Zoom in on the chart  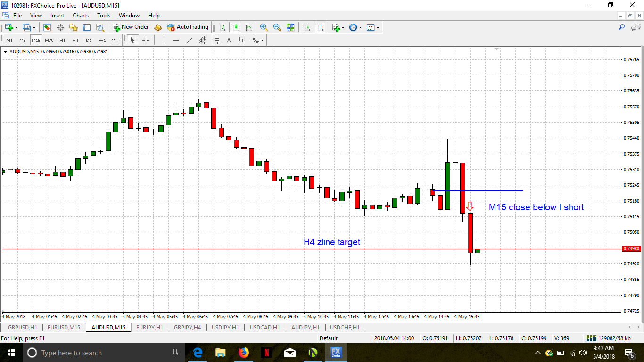coord(264,27)
